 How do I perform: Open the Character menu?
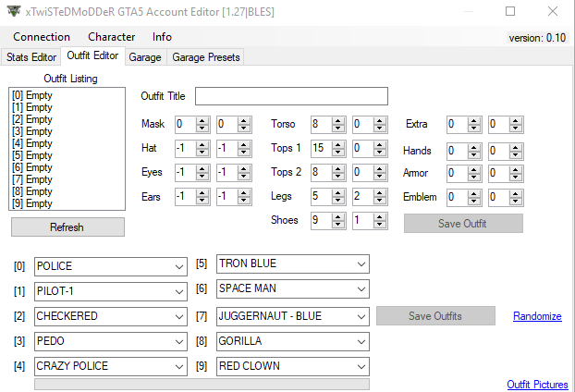[x=112, y=37]
